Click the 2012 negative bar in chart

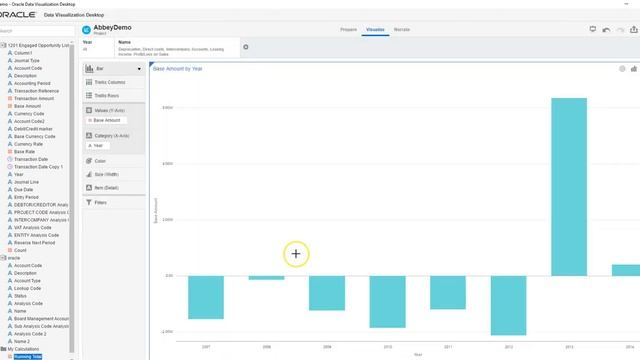509,305
